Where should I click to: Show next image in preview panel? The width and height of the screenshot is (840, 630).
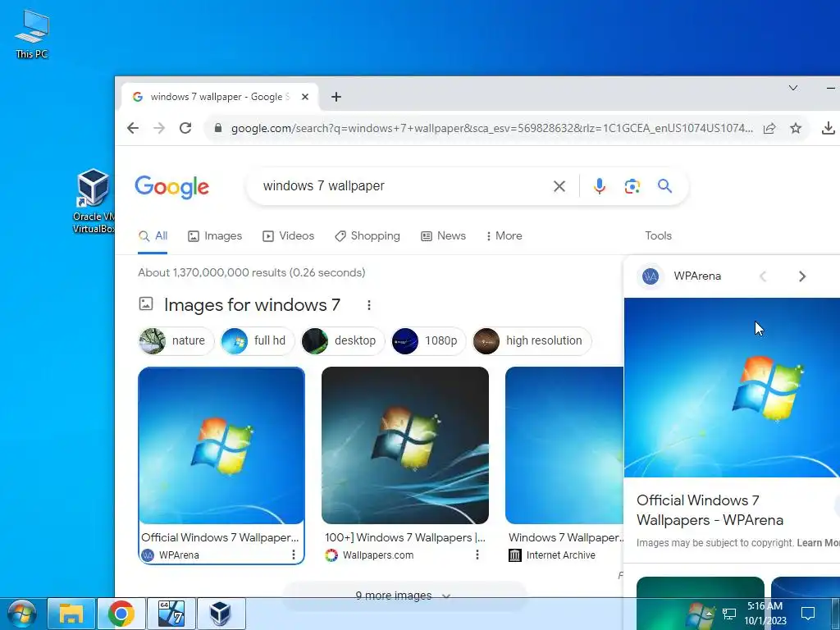[802, 276]
